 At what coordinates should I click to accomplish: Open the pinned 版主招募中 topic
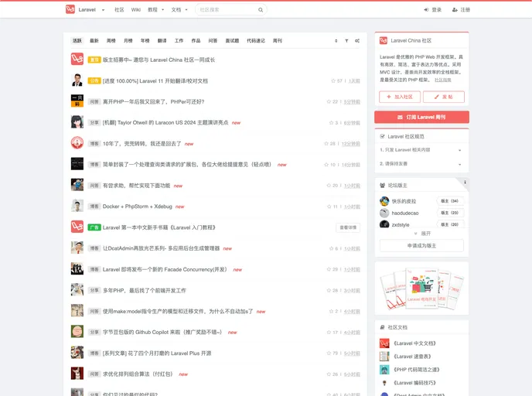click(159, 60)
